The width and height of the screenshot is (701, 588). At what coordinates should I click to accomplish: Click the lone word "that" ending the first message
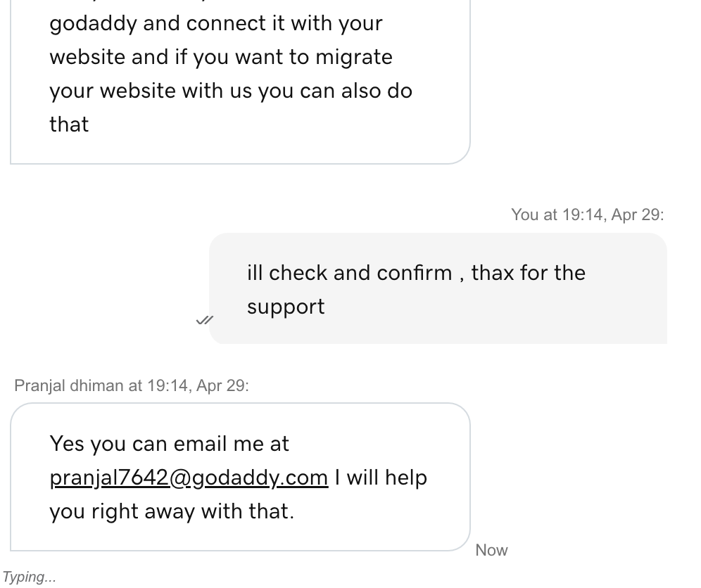[69, 124]
